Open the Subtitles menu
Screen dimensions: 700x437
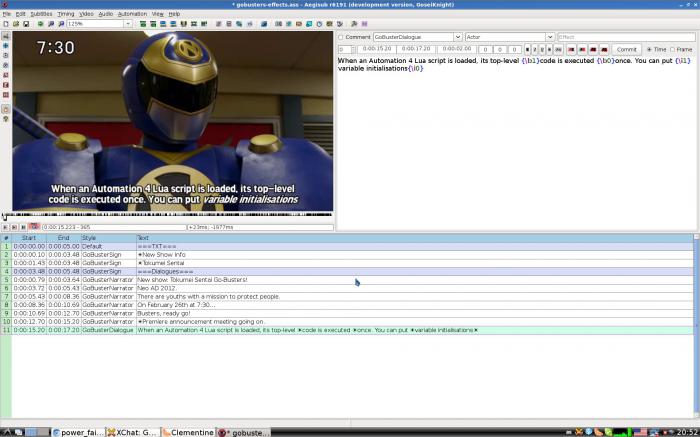click(41, 14)
